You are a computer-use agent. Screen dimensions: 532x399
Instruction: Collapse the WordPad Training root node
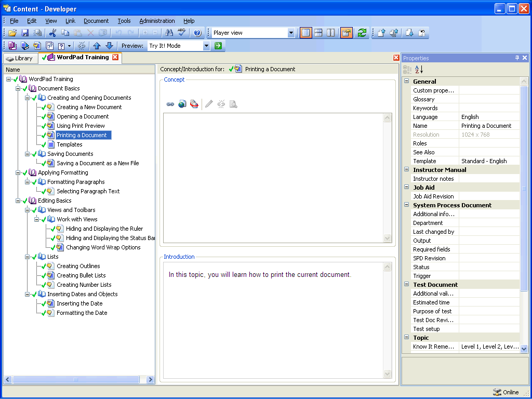click(x=8, y=79)
